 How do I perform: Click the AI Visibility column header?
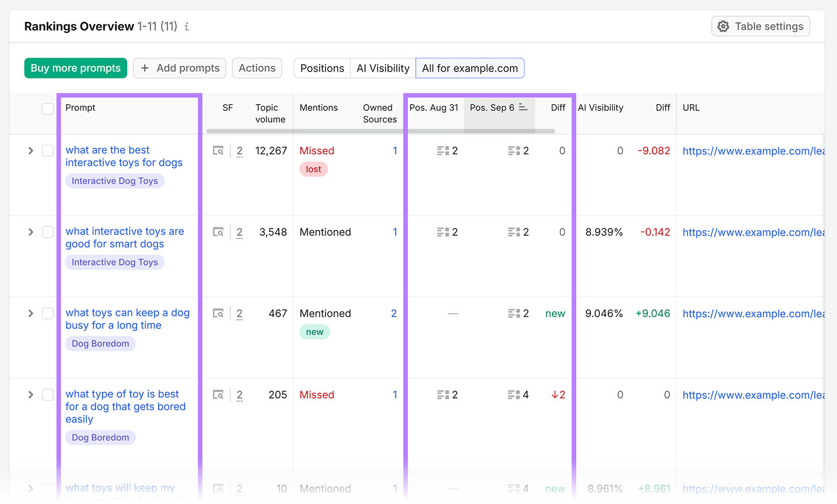click(601, 108)
